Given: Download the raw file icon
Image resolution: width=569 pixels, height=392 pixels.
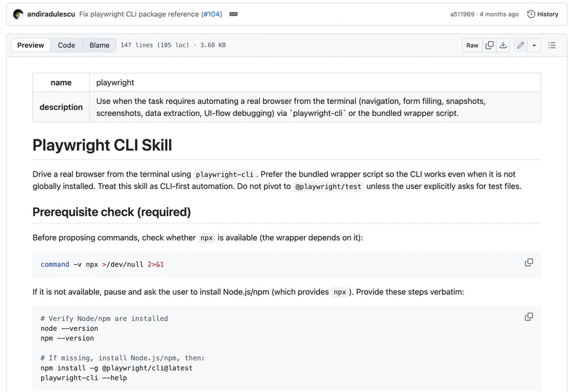Looking at the screenshot, I should coord(503,46).
